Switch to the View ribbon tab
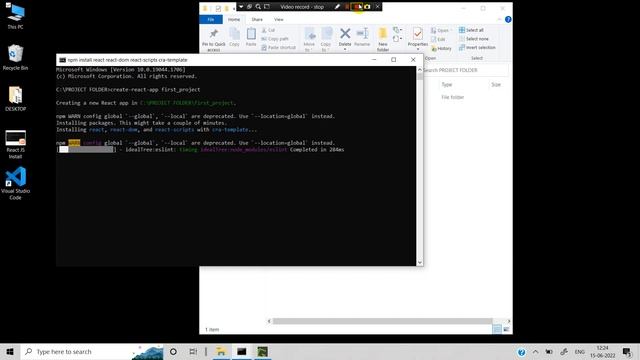Image resolution: width=640 pixels, height=360 pixels. pyautogui.click(x=279, y=20)
